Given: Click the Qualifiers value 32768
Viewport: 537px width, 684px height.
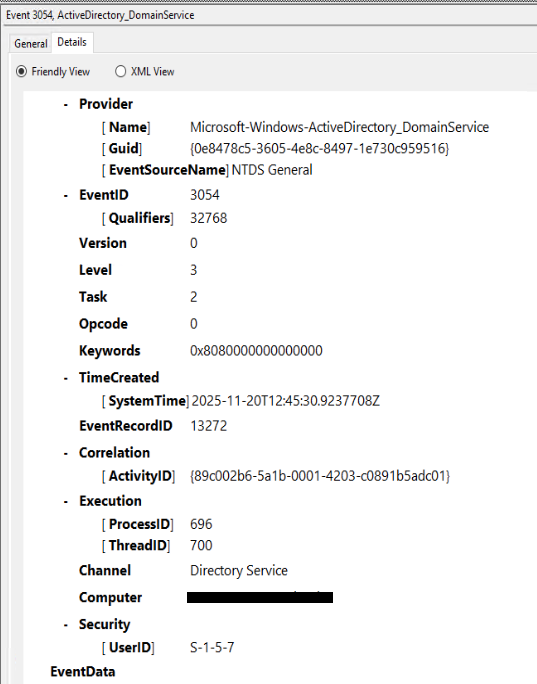Looking at the screenshot, I should (209, 218).
